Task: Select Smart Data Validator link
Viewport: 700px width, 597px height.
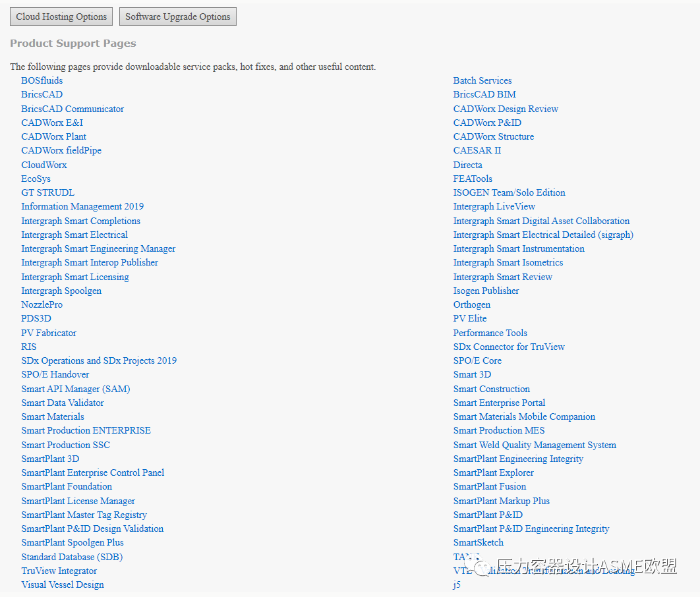Action: click(x=63, y=403)
